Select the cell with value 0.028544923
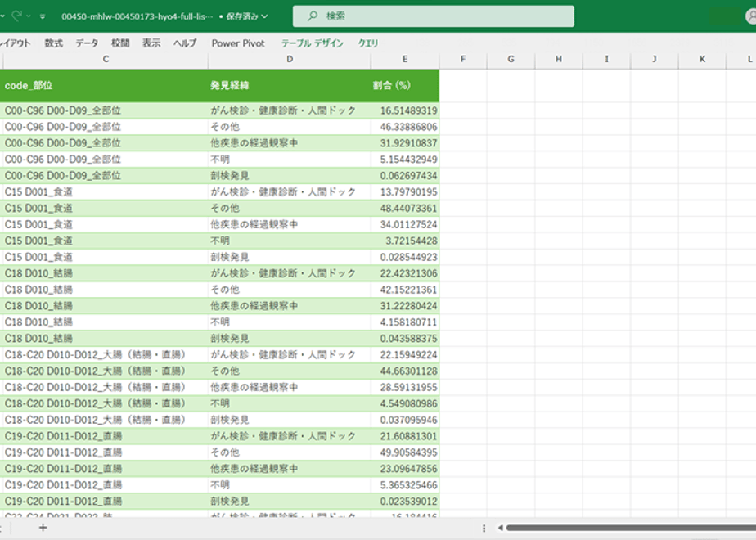The width and height of the screenshot is (756, 540). coord(405,257)
